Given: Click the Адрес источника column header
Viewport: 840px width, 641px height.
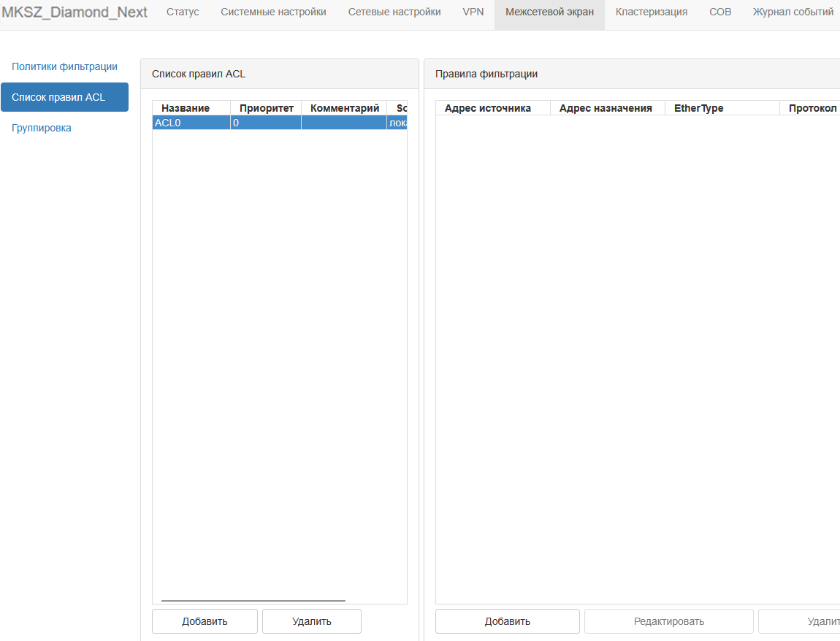Looking at the screenshot, I should coord(488,108).
